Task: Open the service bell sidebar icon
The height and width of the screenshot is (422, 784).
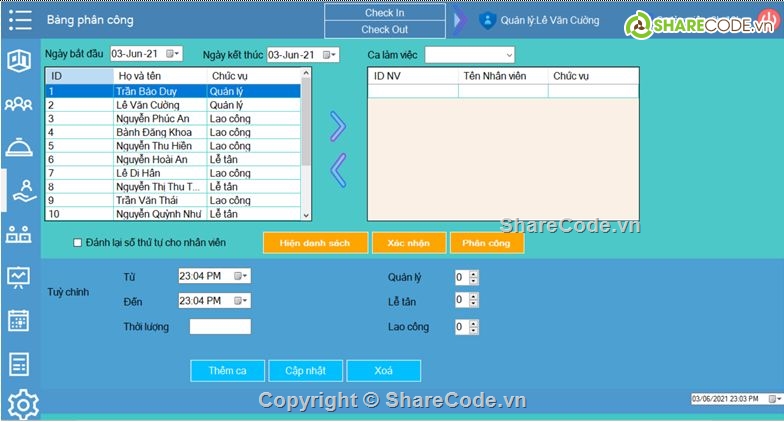Action: [19, 147]
